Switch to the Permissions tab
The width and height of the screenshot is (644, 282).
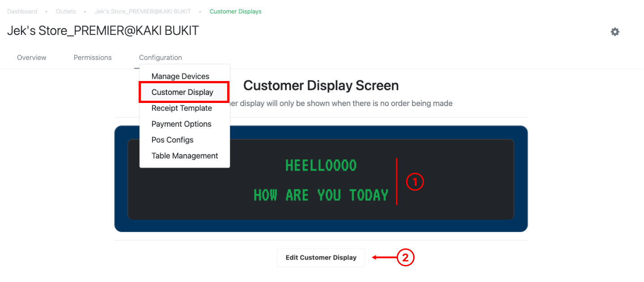pos(93,57)
